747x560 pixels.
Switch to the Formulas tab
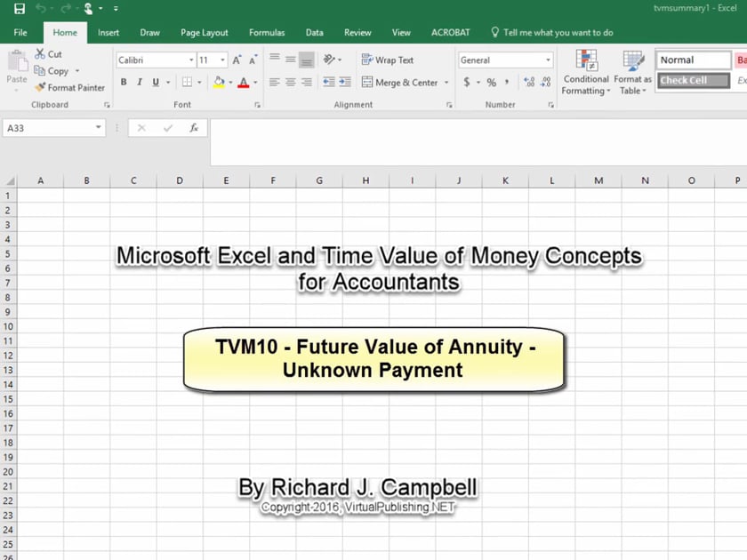[x=267, y=32]
